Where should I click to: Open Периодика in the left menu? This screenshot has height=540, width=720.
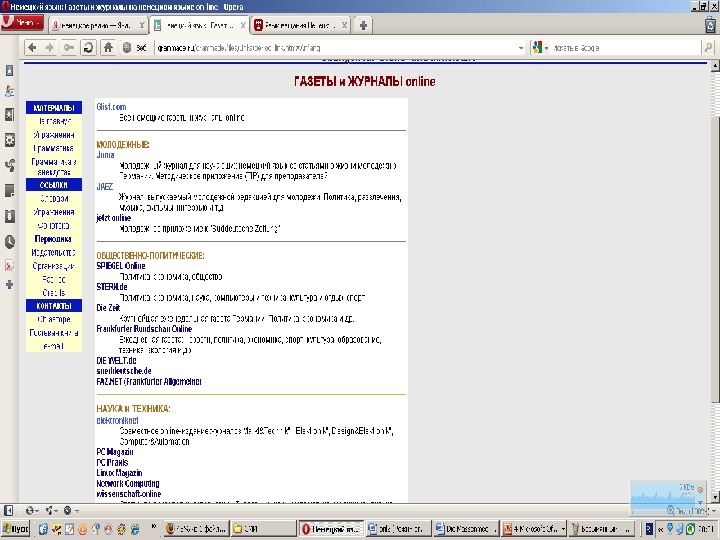coord(53,239)
